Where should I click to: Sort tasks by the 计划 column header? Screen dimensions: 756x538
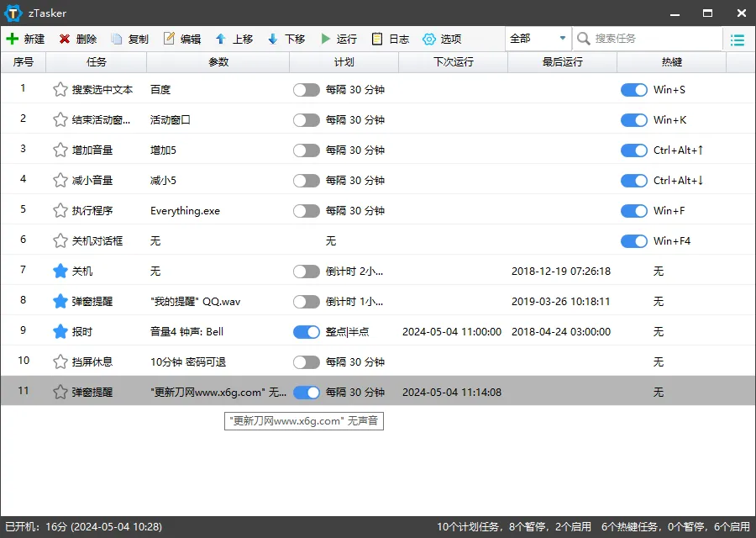click(x=344, y=61)
